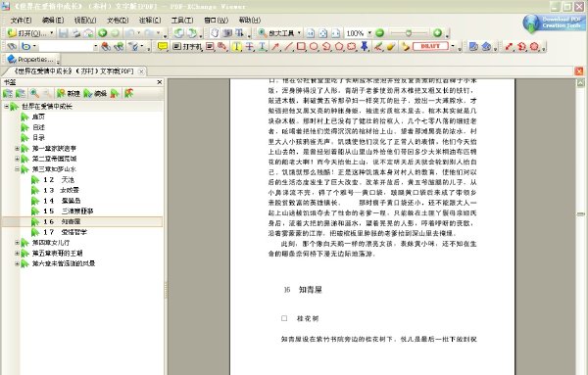Click the 打开(O) open button
This screenshot has height=375, width=588.
tap(28, 33)
